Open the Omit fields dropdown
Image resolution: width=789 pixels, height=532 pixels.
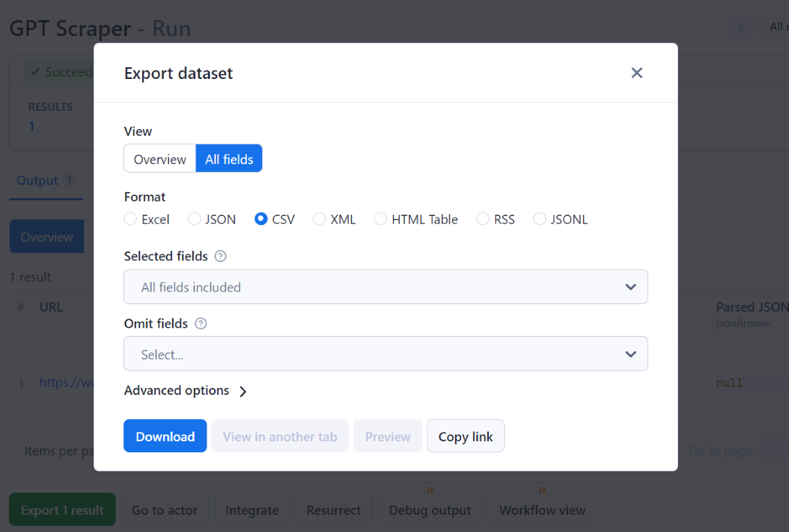tap(385, 353)
